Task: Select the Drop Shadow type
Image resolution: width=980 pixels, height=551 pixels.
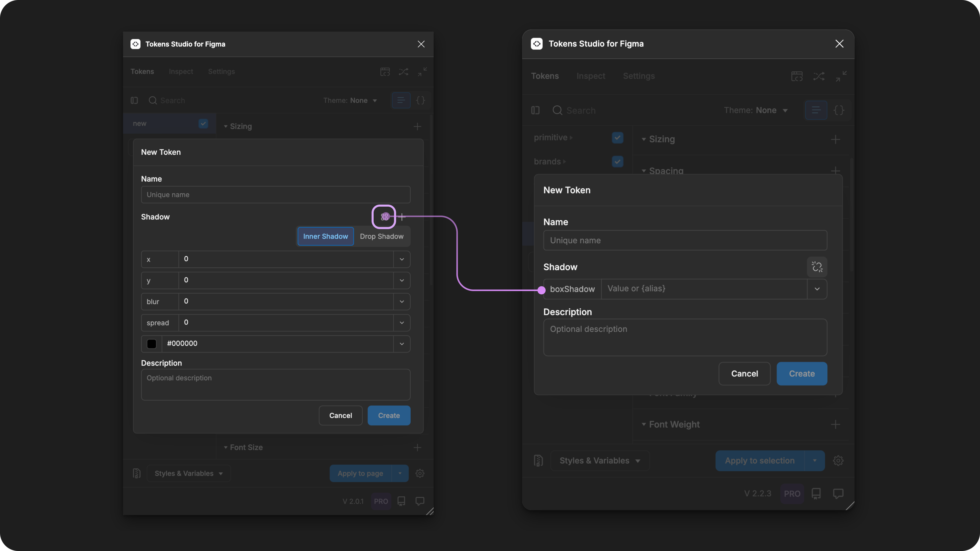Action: pos(382,236)
